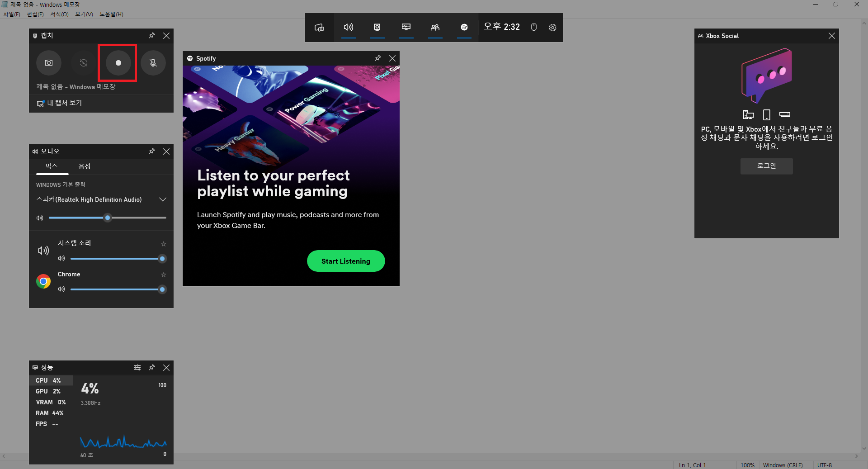This screenshot has width=868, height=469.
Task: Toggle the Xbox Social widget from Game Bar toolbar
Action: [435, 28]
